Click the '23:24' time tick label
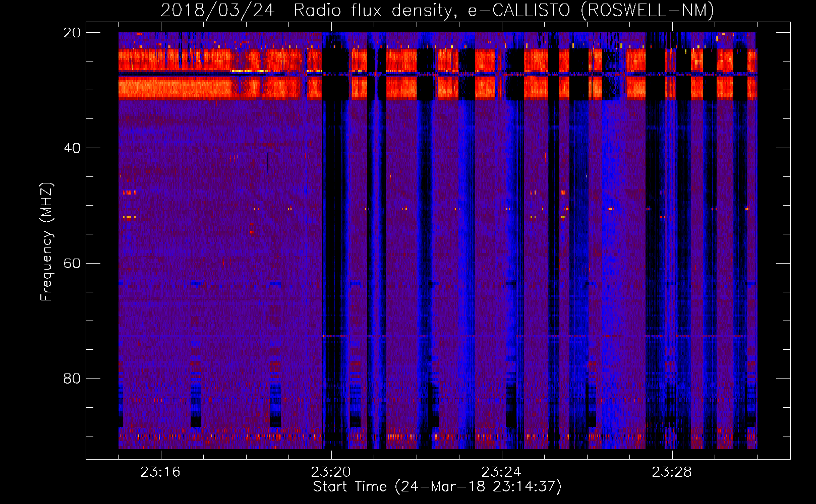The height and width of the screenshot is (504, 816). point(501,472)
